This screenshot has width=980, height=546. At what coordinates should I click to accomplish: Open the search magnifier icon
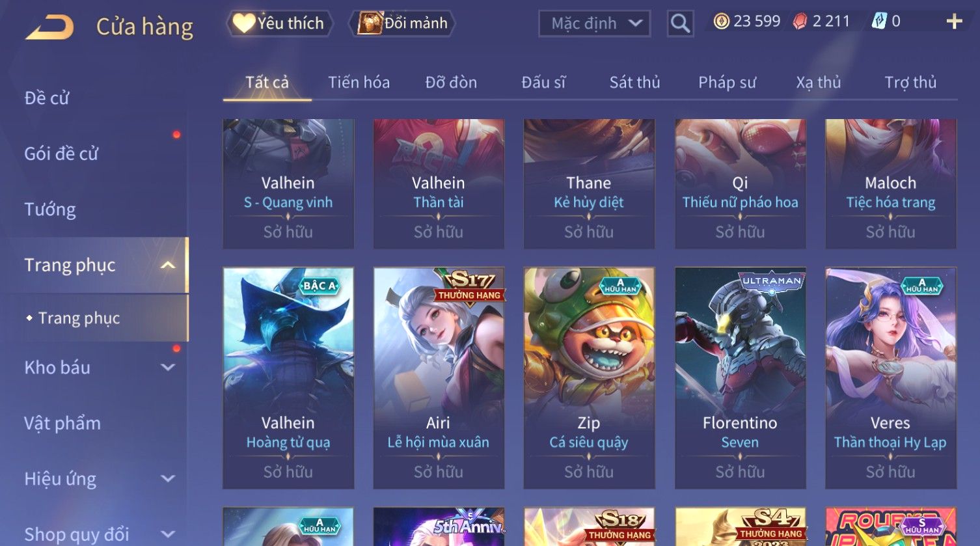pyautogui.click(x=680, y=24)
